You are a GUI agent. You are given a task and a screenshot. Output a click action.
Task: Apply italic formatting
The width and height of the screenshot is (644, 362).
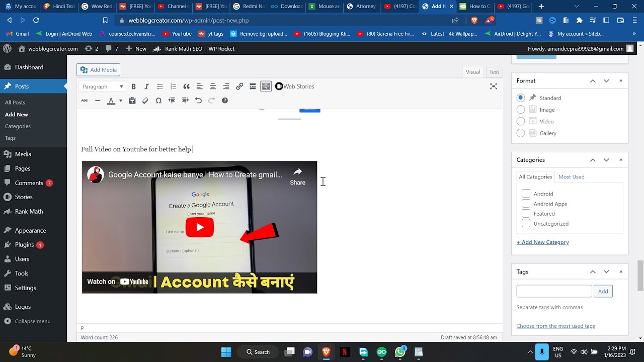pos(146,86)
